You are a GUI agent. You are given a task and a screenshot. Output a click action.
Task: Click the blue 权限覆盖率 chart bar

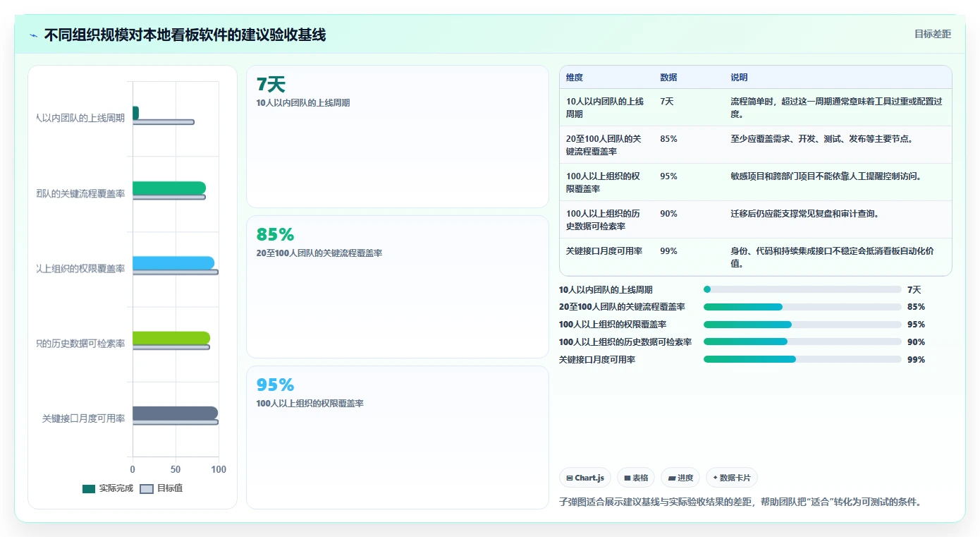tap(173, 263)
